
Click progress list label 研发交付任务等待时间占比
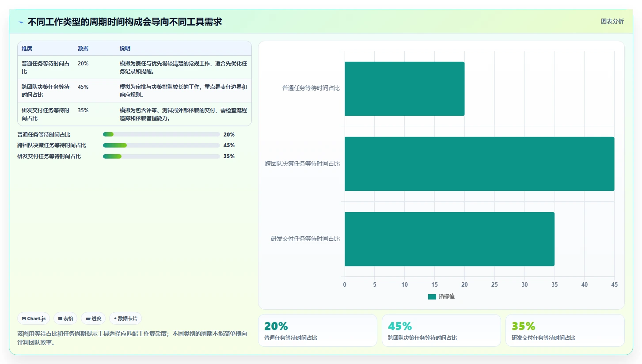(x=49, y=156)
